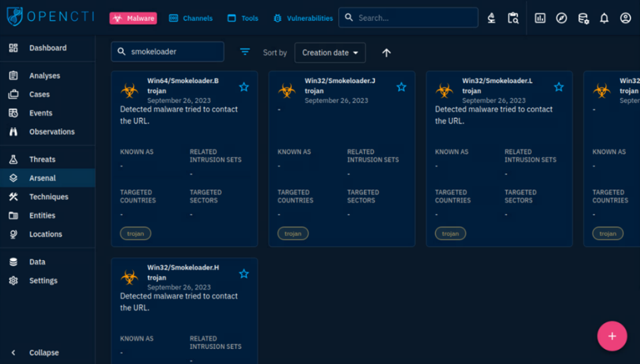The height and width of the screenshot is (364, 640).
Task: Star the Win32/Smokeloader.H card
Action: click(x=244, y=274)
